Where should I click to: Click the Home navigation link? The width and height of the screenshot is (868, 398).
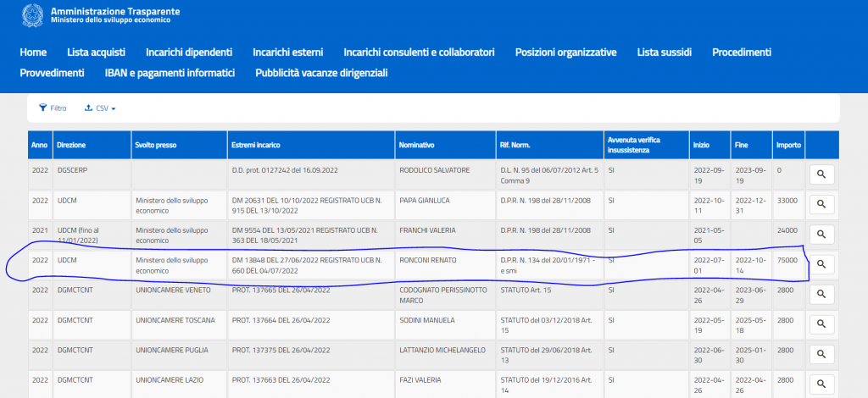33,53
